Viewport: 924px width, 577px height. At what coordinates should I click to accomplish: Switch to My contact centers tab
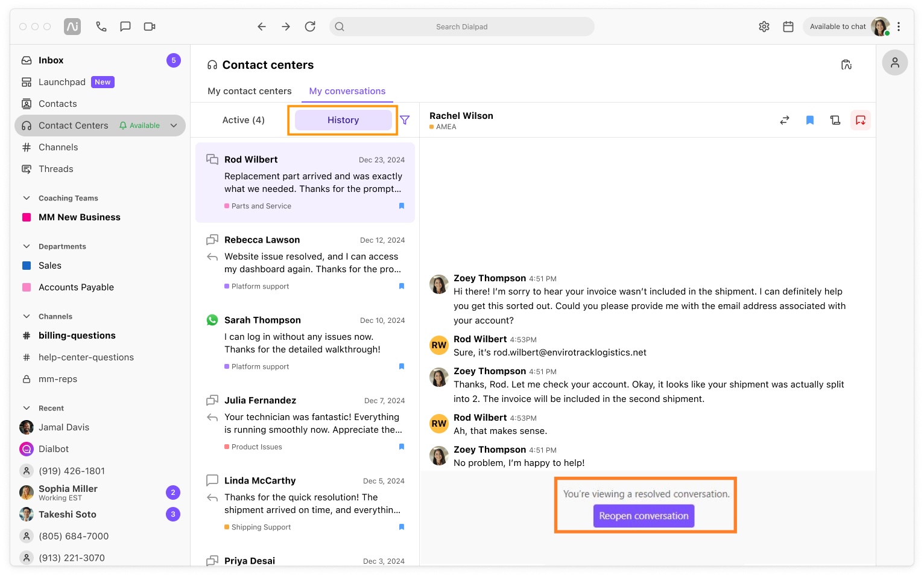[250, 91]
